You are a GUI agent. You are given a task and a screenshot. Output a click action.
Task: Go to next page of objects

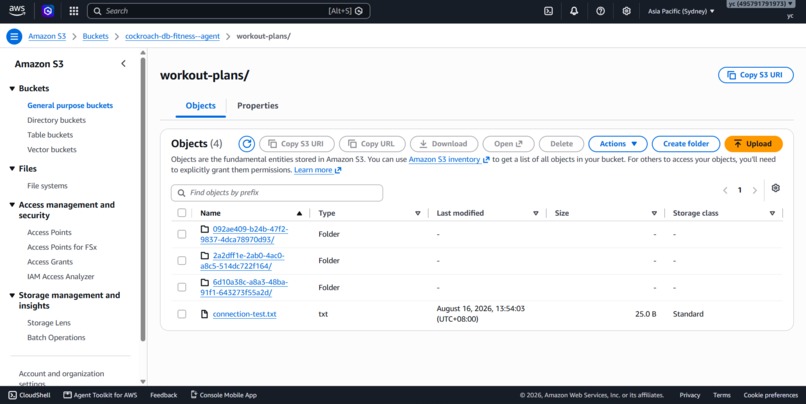755,190
